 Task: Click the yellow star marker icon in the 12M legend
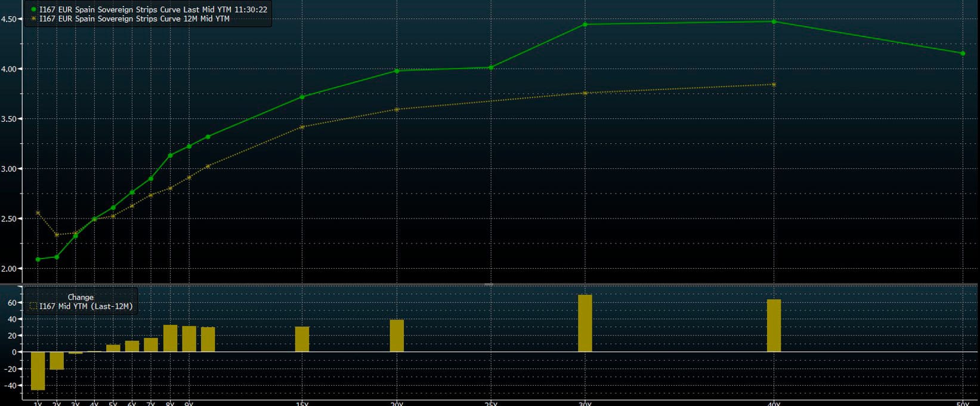pyautogui.click(x=33, y=19)
